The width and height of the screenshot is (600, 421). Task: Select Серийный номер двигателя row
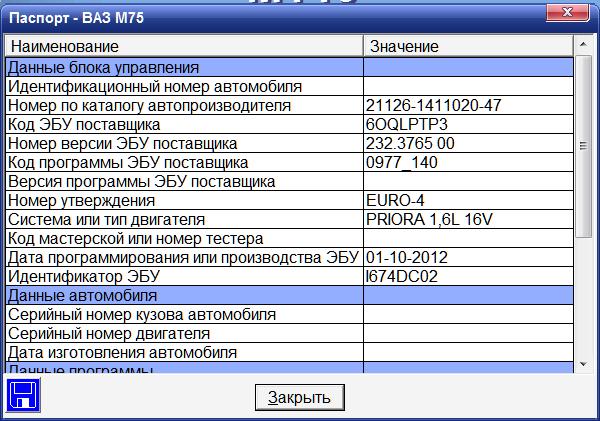point(289,333)
